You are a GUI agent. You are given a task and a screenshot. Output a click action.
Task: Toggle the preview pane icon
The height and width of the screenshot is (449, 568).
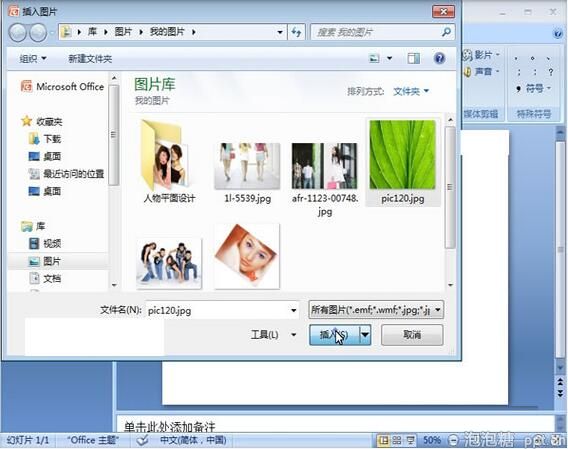414,58
